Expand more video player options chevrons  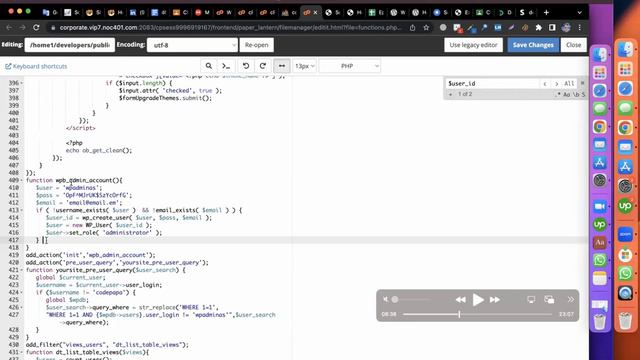[570, 300]
